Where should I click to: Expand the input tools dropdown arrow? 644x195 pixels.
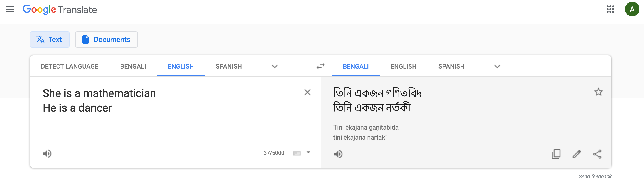pyautogui.click(x=308, y=152)
